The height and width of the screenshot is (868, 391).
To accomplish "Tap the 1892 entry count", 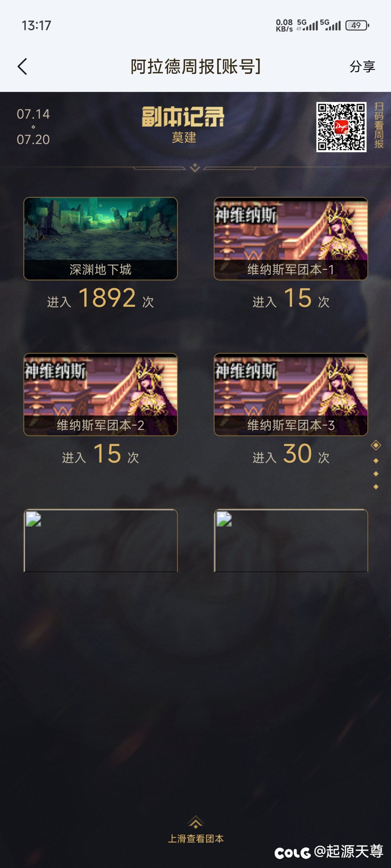I will [107, 298].
